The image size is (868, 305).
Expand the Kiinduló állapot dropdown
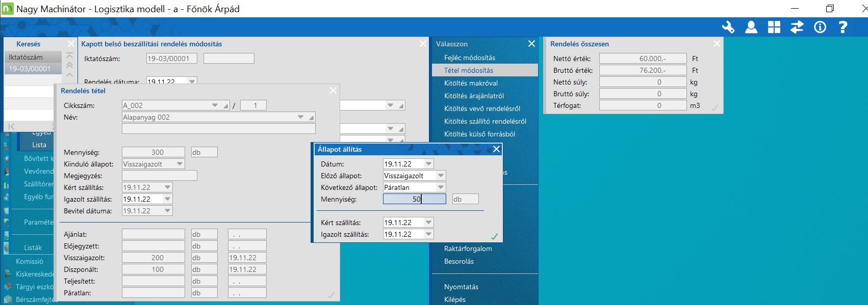[x=180, y=164]
